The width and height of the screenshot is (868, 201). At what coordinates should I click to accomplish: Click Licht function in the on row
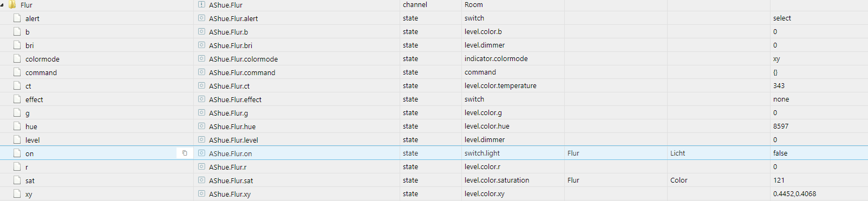(677, 153)
